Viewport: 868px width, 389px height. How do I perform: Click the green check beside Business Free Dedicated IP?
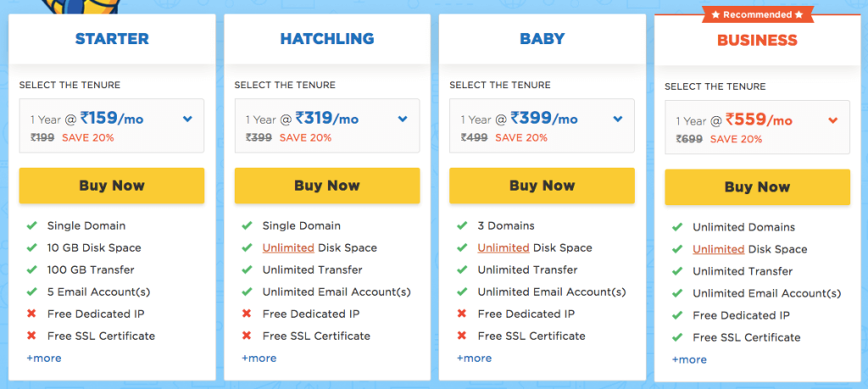677,315
